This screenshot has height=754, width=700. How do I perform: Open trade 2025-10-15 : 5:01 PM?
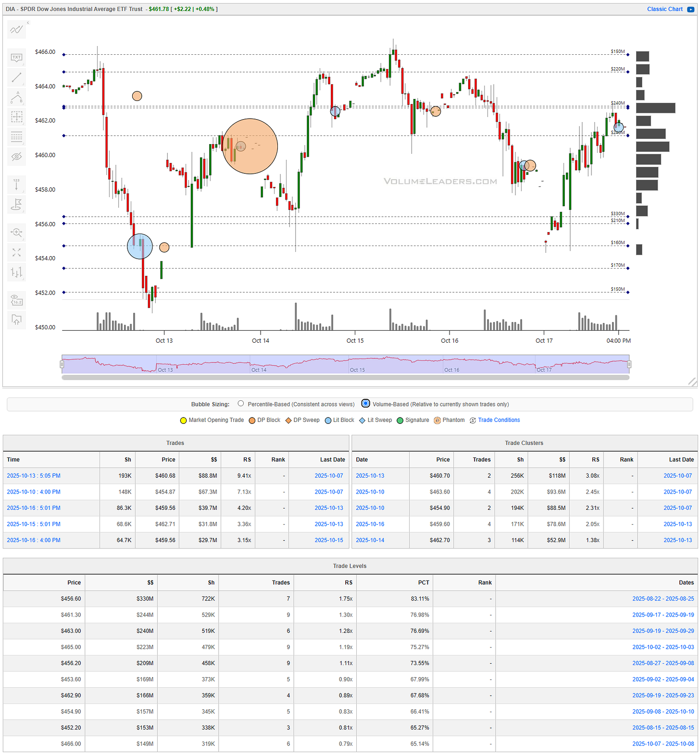point(34,524)
